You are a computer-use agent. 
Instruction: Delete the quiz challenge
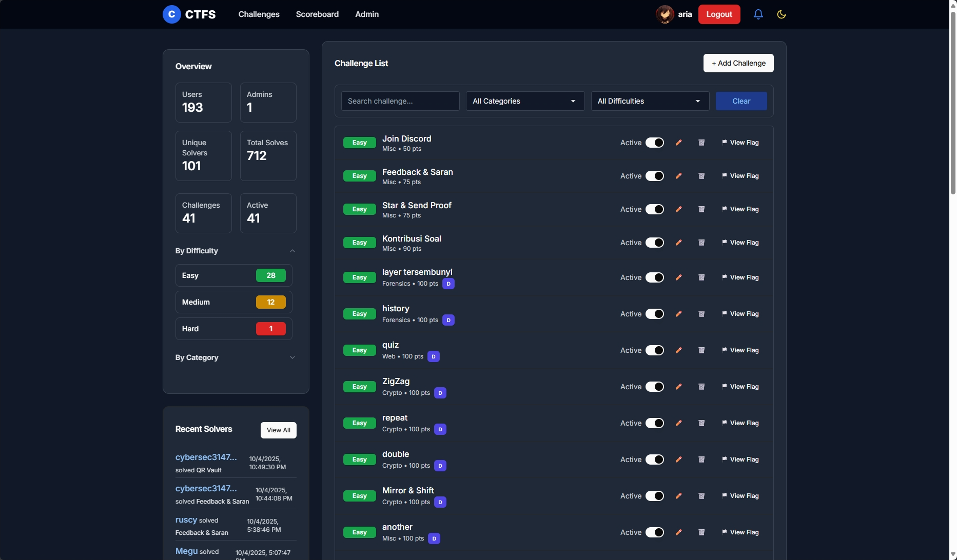click(701, 350)
